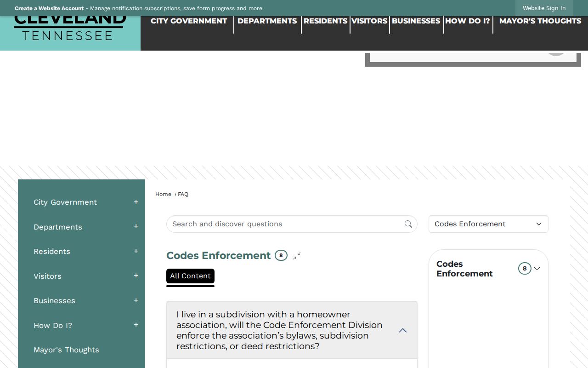The height and width of the screenshot is (368, 588).
Task: Go to Home breadcrumb link
Action: pyautogui.click(x=163, y=194)
